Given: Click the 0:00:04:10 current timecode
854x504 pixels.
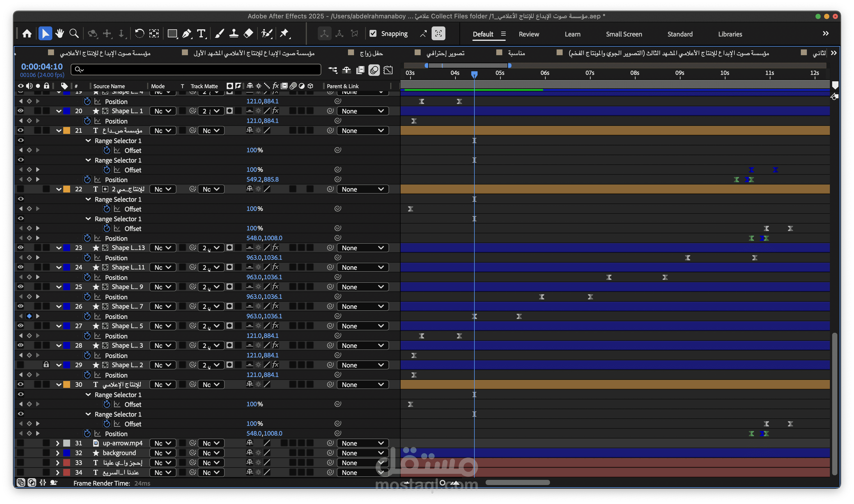Looking at the screenshot, I should coord(42,67).
